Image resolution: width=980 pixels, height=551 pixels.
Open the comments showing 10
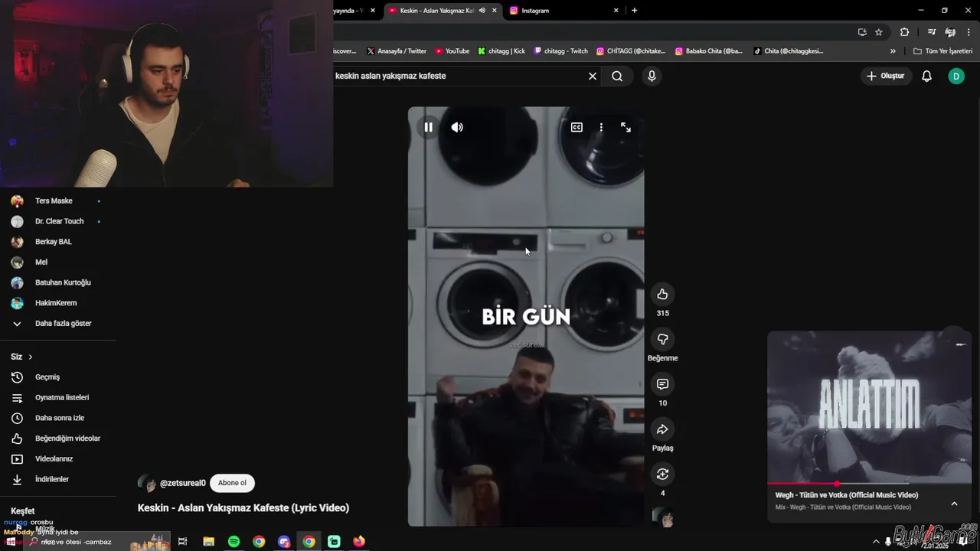click(662, 384)
